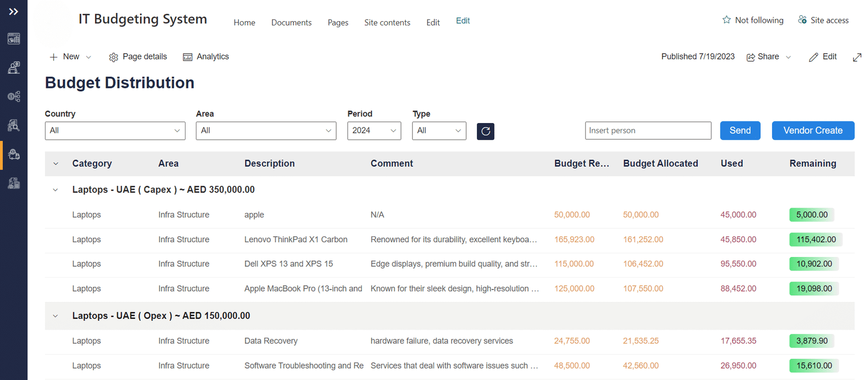Click the N/A comment cell
The image size is (868, 380).
(x=377, y=215)
